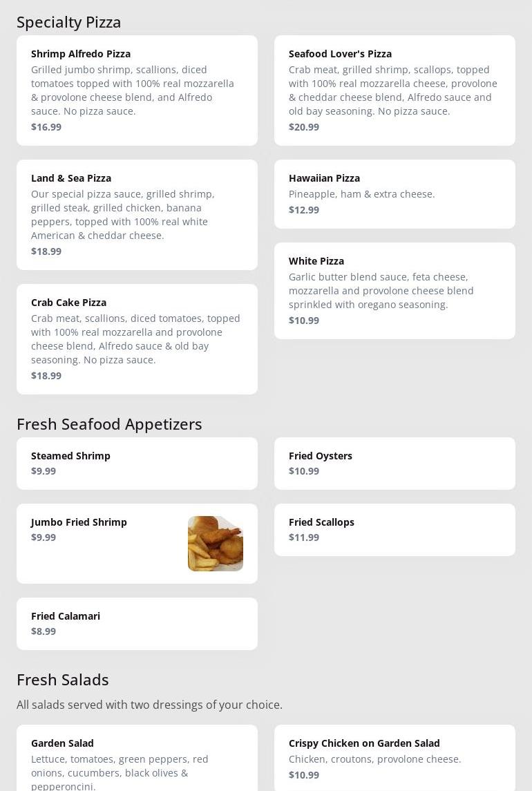Viewport: 532px width, 791px height.
Task: Open the Crab Cake Pizza item
Action: point(137,339)
